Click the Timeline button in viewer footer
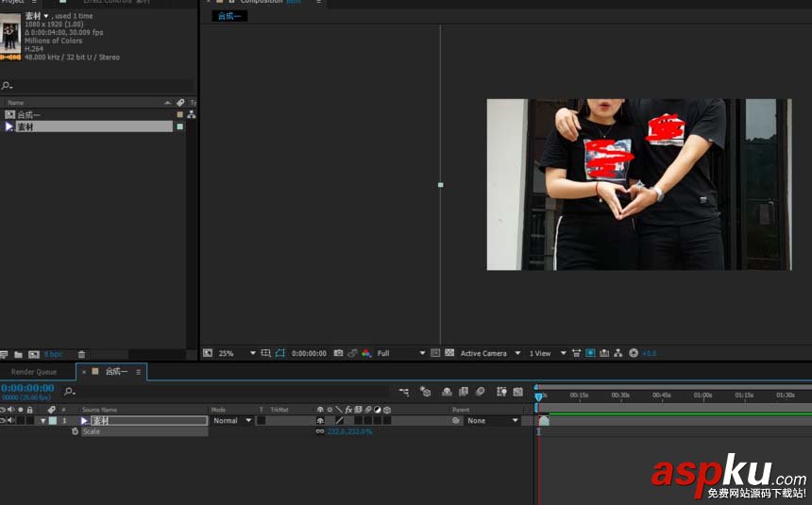Image resolution: width=812 pixels, height=505 pixels. point(604,353)
